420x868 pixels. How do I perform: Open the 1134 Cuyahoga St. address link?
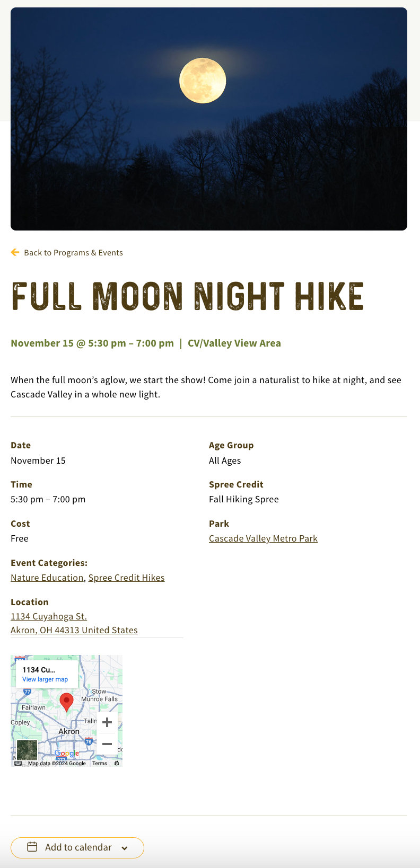[49, 616]
